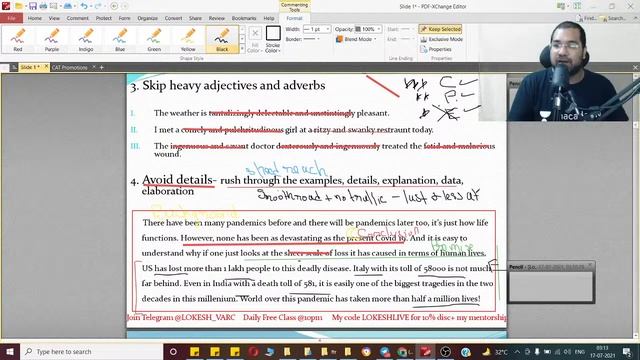This screenshot has height=360, width=640.
Task: Close the CAT Promotions document tab
Action: pyautogui.click(x=94, y=67)
